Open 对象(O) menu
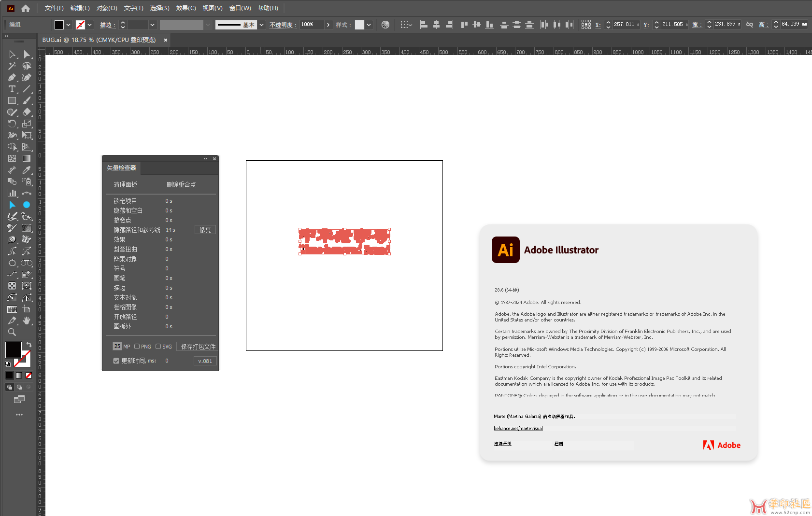The height and width of the screenshot is (516, 812). tap(107, 8)
